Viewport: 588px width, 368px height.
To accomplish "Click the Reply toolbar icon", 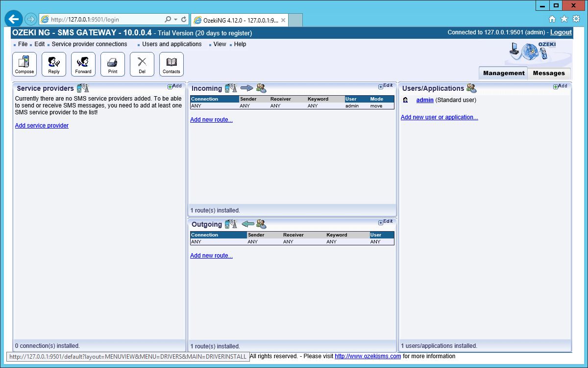I will (x=54, y=64).
